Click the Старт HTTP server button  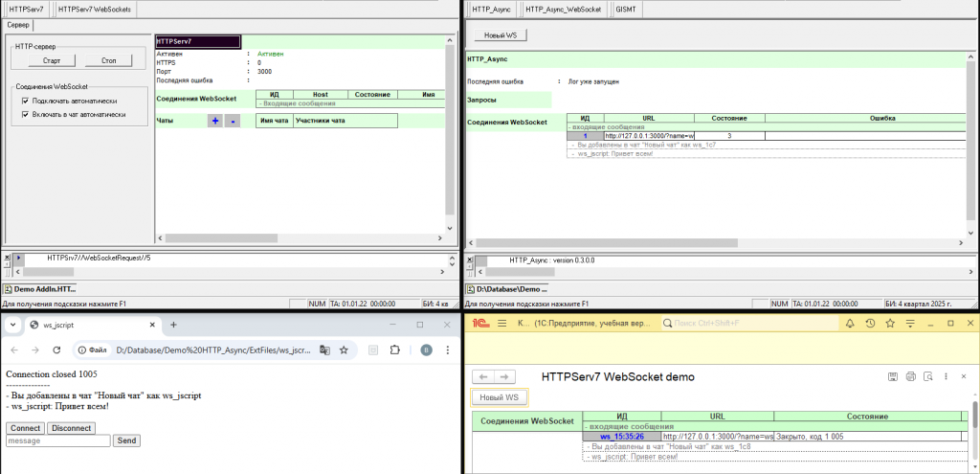52,60
